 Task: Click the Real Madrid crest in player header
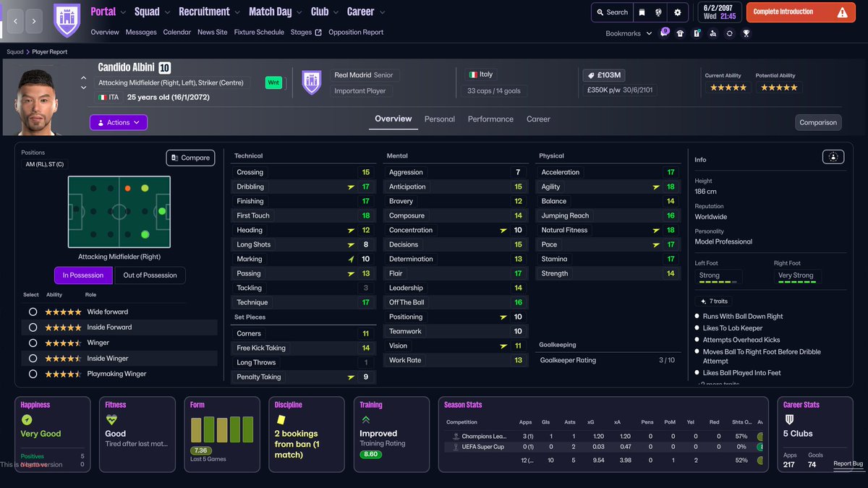coord(311,82)
